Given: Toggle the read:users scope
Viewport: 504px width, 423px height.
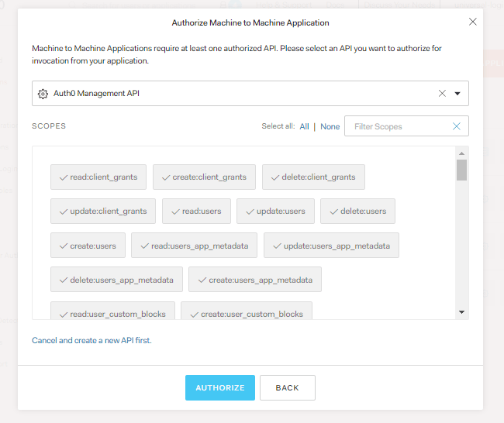Looking at the screenshot, I should tap(196, 211).
